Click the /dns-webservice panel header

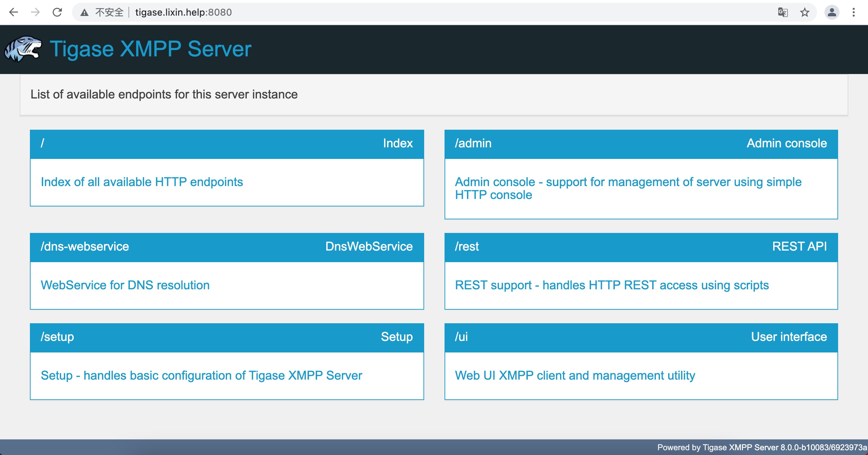227,247
